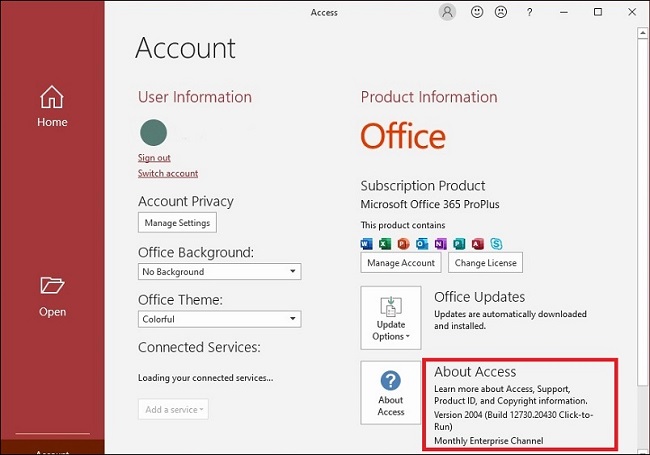Click the Microsoft Office 365 ProPlus text
This screenshot has height=455, width=650.
pyautogui.click(x=430, y=204)
